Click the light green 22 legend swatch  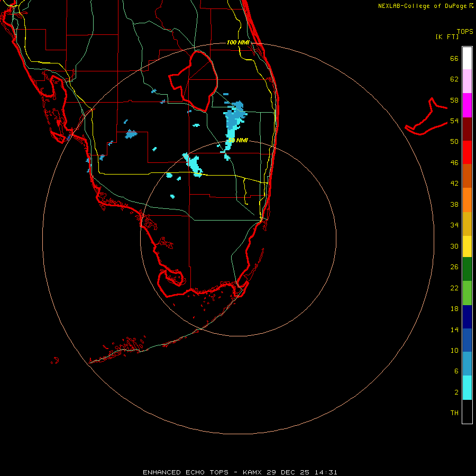[467, 293]
